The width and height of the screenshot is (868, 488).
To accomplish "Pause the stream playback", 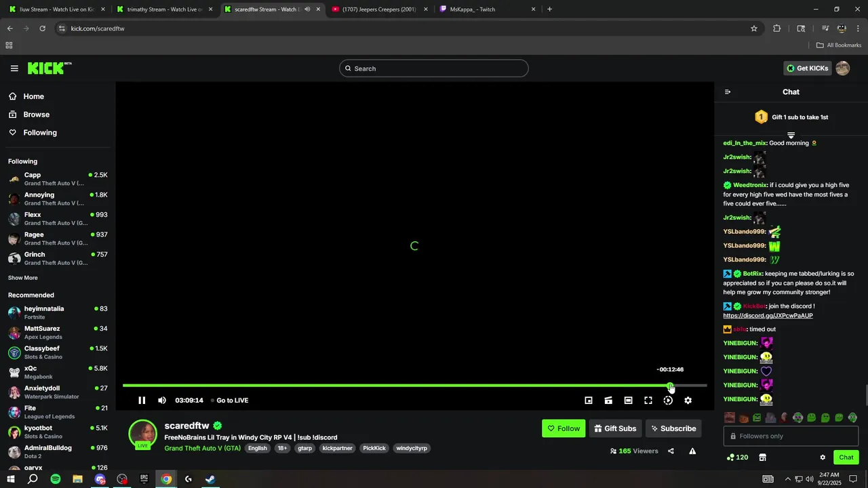I will (142, 401).
